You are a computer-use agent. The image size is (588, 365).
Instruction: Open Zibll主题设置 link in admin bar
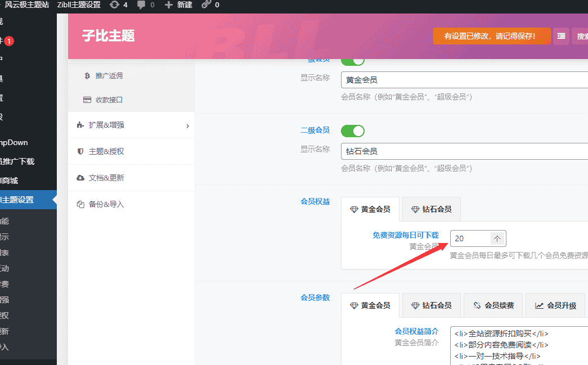pyautogui.click(x=79, y=5)
